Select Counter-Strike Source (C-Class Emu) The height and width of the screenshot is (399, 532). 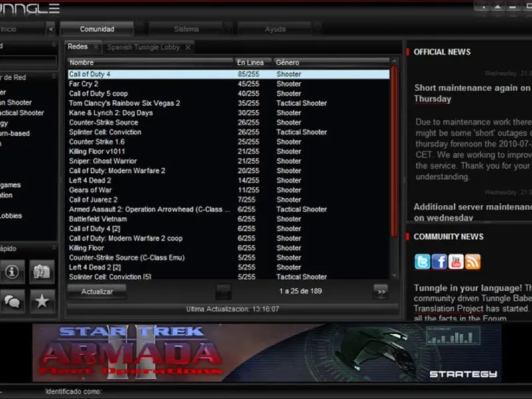pyautogui.click(x=228, y=258)
